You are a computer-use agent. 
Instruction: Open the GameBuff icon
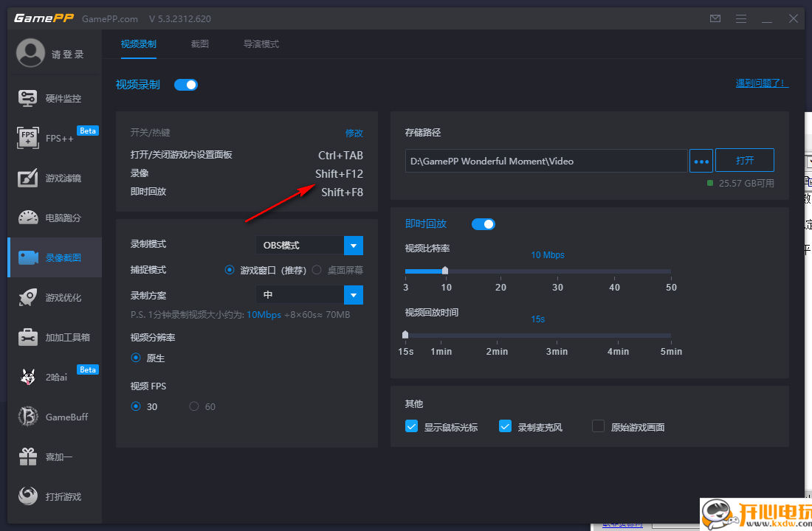[27, 417]
